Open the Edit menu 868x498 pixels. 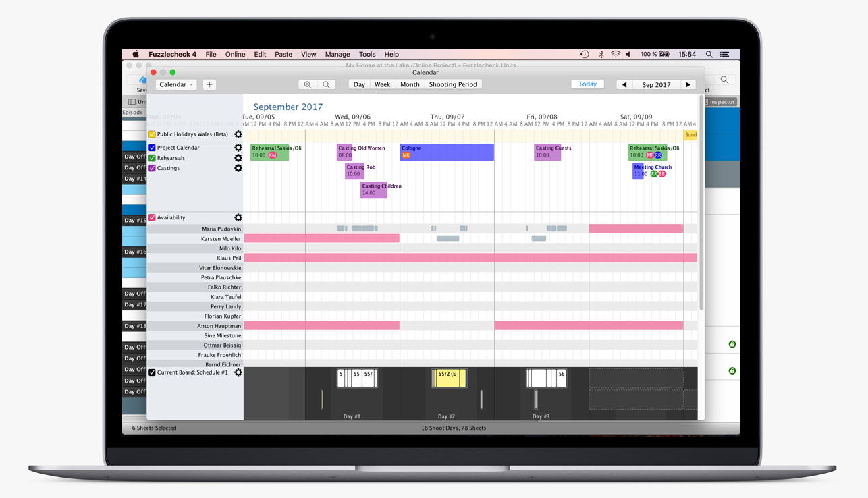260,54
